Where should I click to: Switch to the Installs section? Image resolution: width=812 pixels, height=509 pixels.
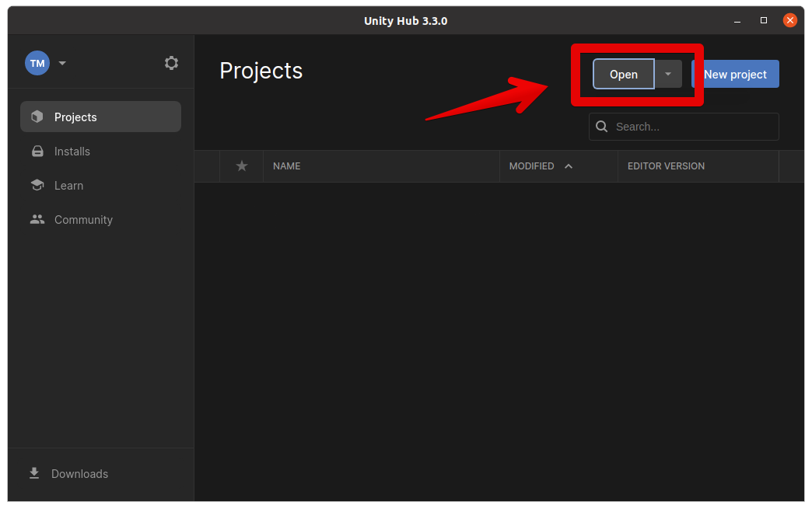tap(100, 151)
